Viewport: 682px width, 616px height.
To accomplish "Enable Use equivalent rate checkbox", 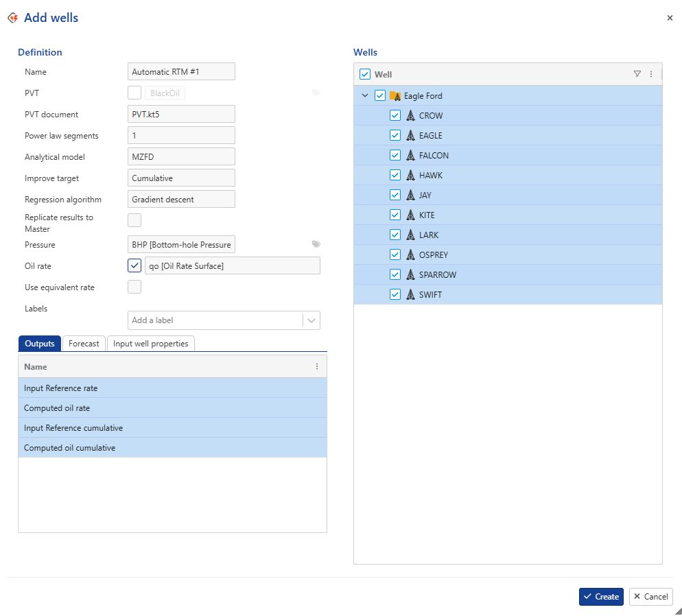I will coord(134,287).
